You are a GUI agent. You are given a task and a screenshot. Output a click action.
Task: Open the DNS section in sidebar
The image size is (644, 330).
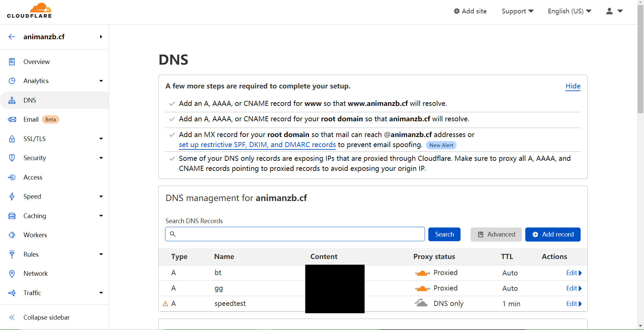point(30,100)
